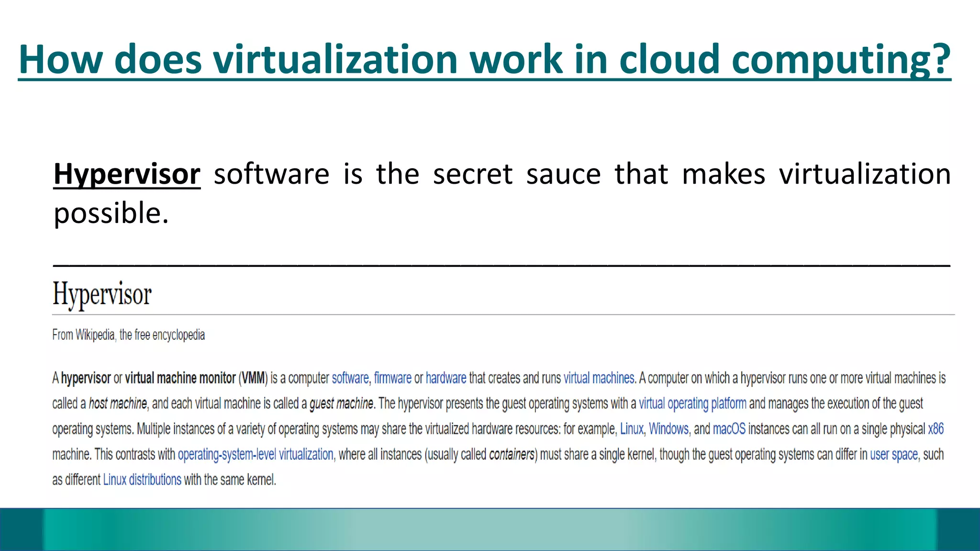Image resolution: width=980 pixels, height=551 pixels.
Task: Open the 'Windows' link
Action: (668, 429)
